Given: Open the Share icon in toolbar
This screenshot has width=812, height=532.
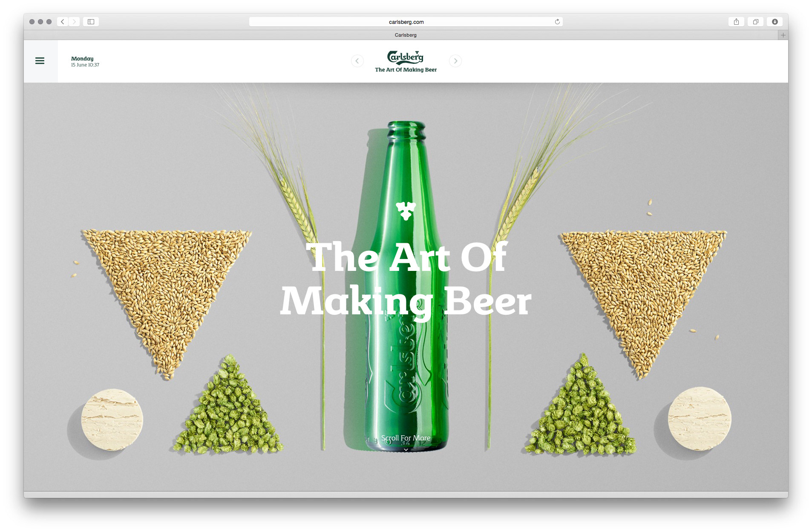Looking at the screenshot, I should pos(736,22).
